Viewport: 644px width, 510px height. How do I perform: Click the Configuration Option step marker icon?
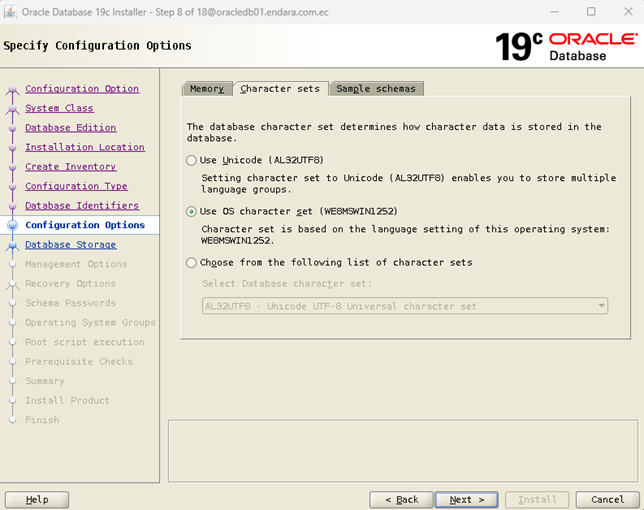[13, 90]
